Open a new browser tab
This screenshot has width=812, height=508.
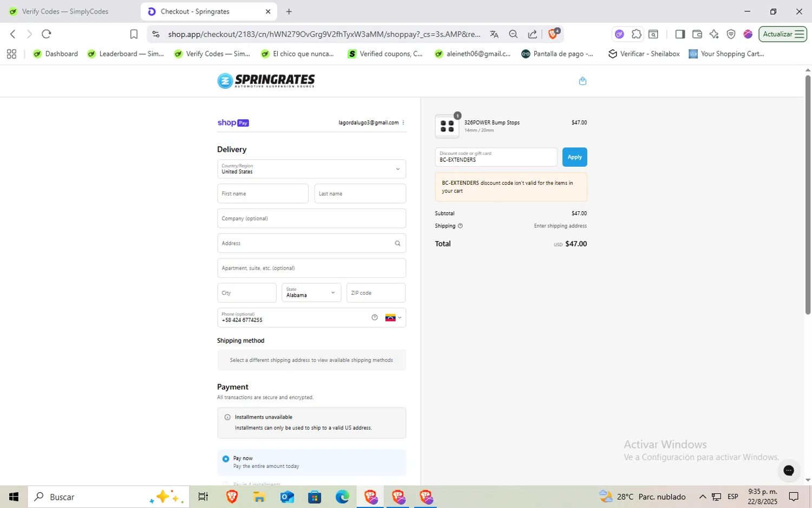(x=289, y=11)
